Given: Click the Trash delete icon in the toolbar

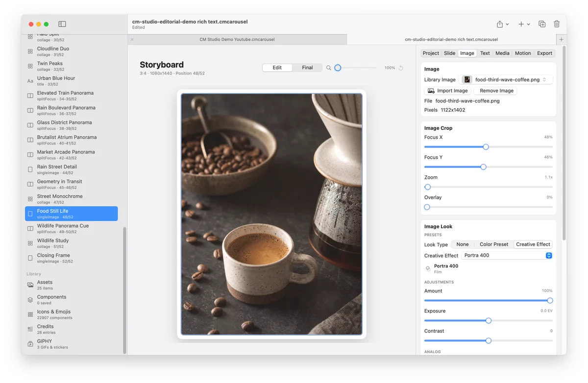Looking at the screenshot, I should pyautogui.click(x=557, y=24).
